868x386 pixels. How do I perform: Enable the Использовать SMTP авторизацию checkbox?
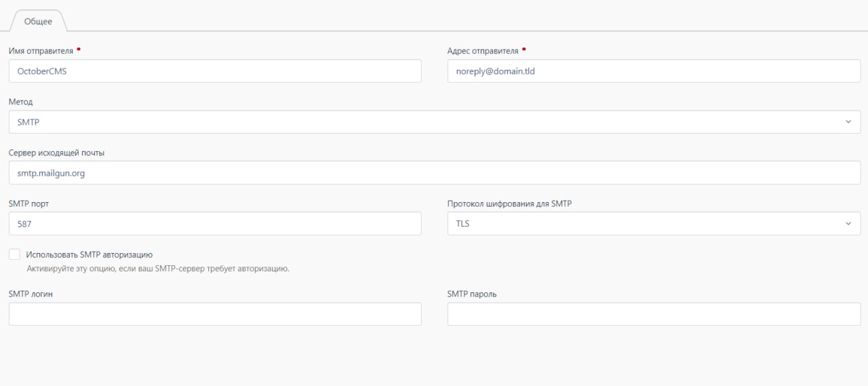coord(14,254)
